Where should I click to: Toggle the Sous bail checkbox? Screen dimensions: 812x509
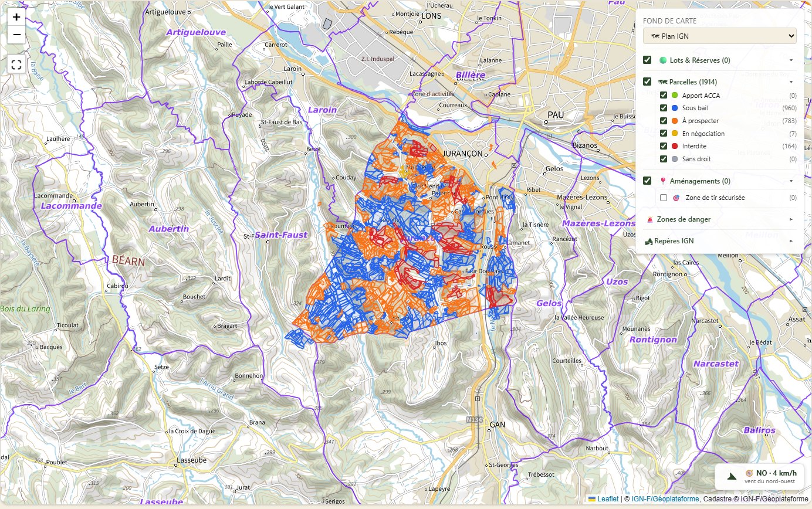click(x=664, y=108)
